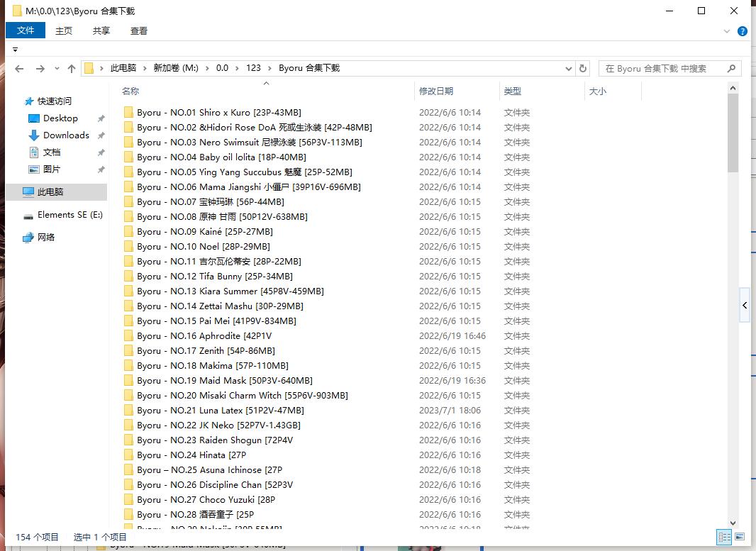
Task: Open the Quick Access Toolbar customize dropdown
Action: click(x=15, y=50)
